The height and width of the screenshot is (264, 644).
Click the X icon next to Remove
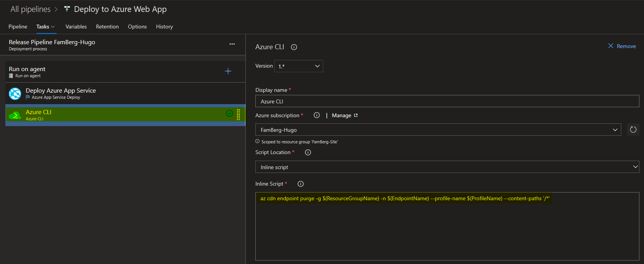[611, 46]
